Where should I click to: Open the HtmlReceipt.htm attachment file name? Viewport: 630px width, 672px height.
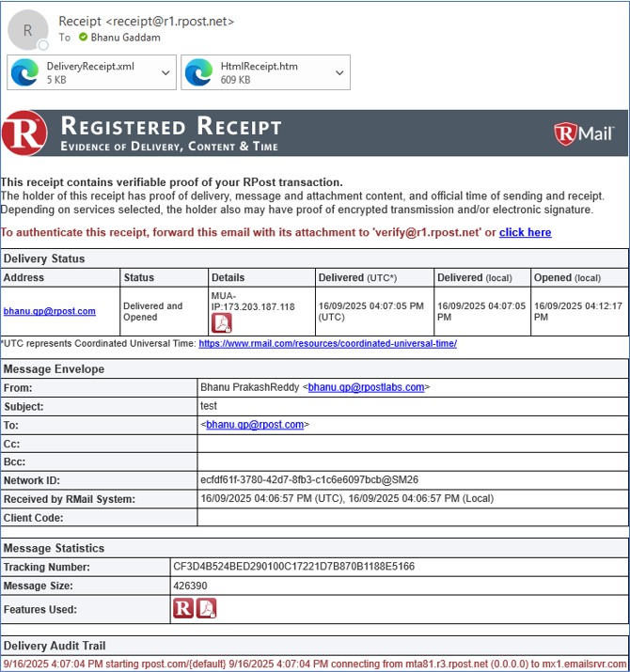tap(259, 67)
